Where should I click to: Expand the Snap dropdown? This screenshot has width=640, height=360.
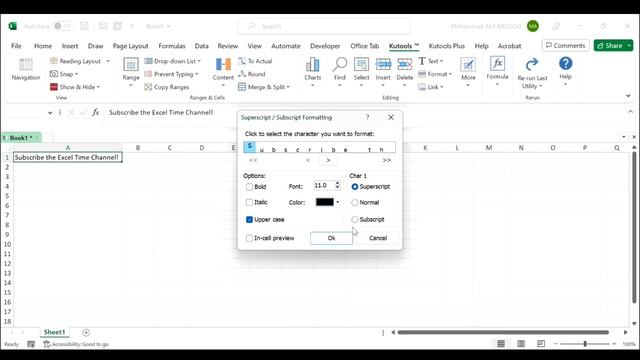point(76,74)
